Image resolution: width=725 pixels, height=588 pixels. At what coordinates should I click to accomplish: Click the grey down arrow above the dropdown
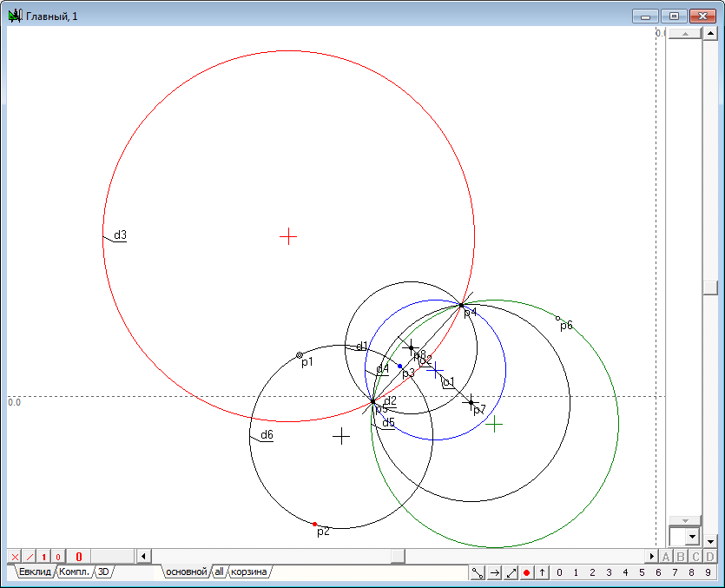coord(685,520)
